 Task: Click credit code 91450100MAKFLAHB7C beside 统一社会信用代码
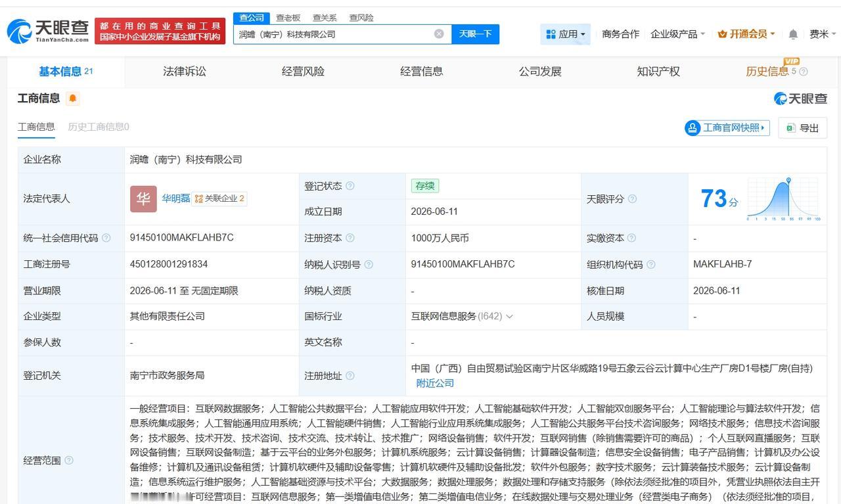click(x=181, y=238)
